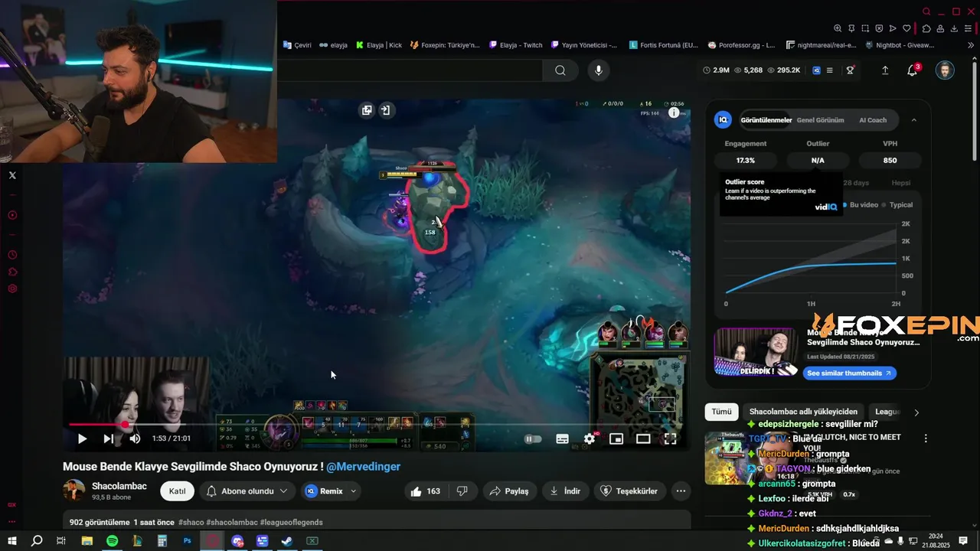
Task: Open the X sidebar icon
Action: click(x=12, y=175)
